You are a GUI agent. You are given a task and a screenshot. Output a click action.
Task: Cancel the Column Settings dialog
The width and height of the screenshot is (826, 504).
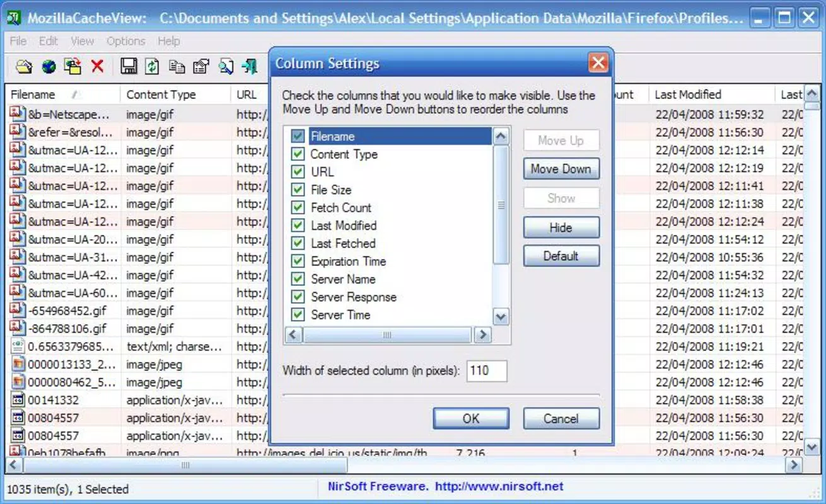tap(561, 418)
